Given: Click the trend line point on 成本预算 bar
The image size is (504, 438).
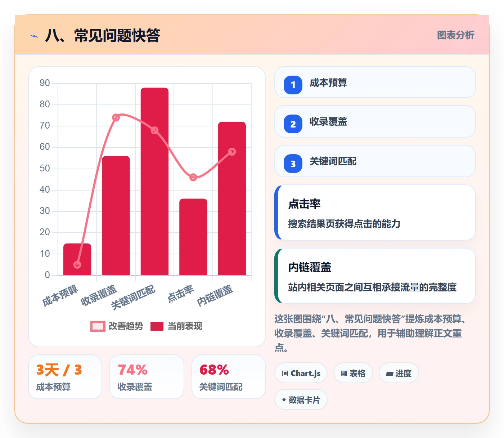Looking at the screenshot, I should click(77, 265).
